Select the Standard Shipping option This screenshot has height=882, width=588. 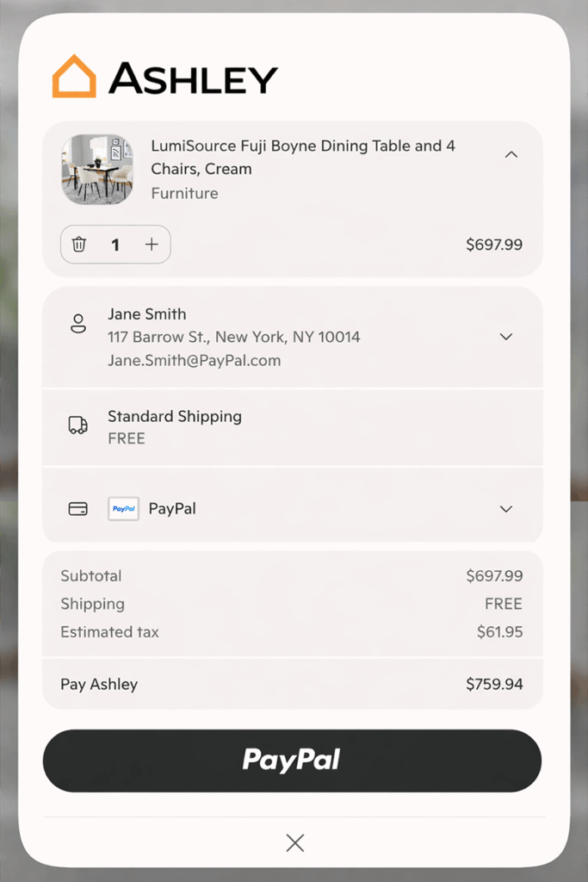click(175, 416)
